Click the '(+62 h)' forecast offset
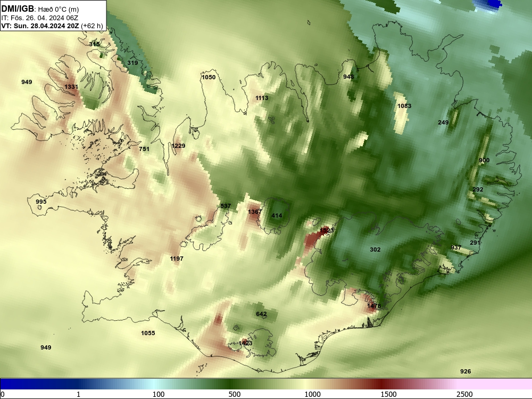532x399 pixels. pyautogui.click(x=92, y=26)
